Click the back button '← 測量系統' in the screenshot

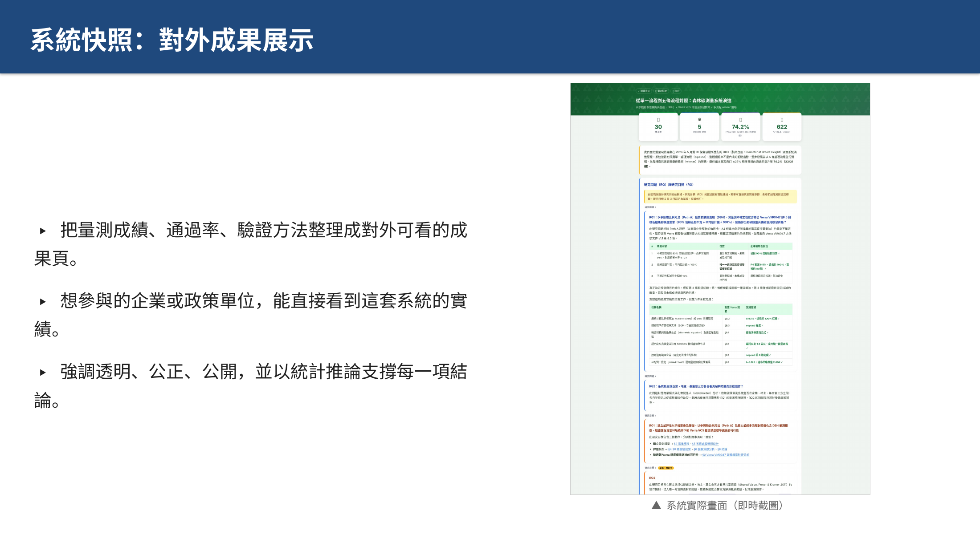click(644, 91)
